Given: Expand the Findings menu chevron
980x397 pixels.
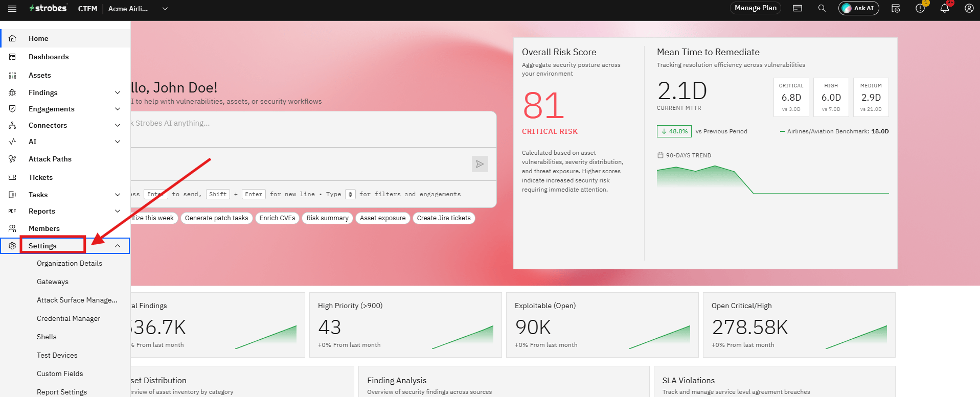Looking at the screenshot, I should tap(118, 92).
